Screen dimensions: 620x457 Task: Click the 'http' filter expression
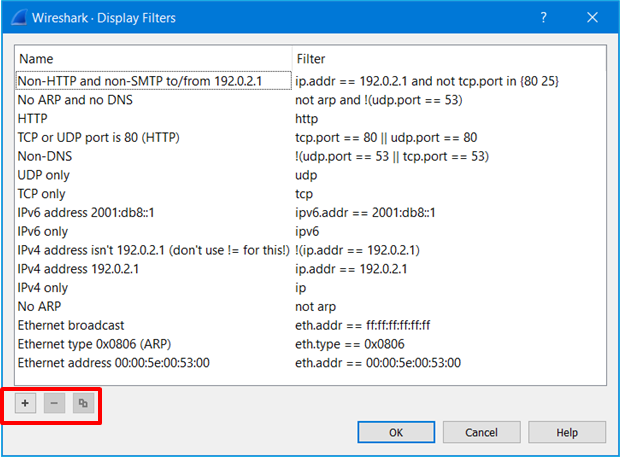(306, 119)
